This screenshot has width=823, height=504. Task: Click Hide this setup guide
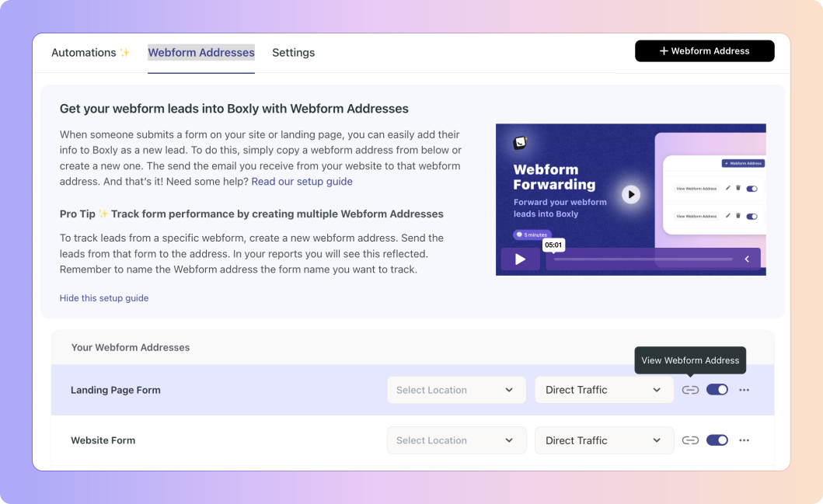tap(104, 298)
